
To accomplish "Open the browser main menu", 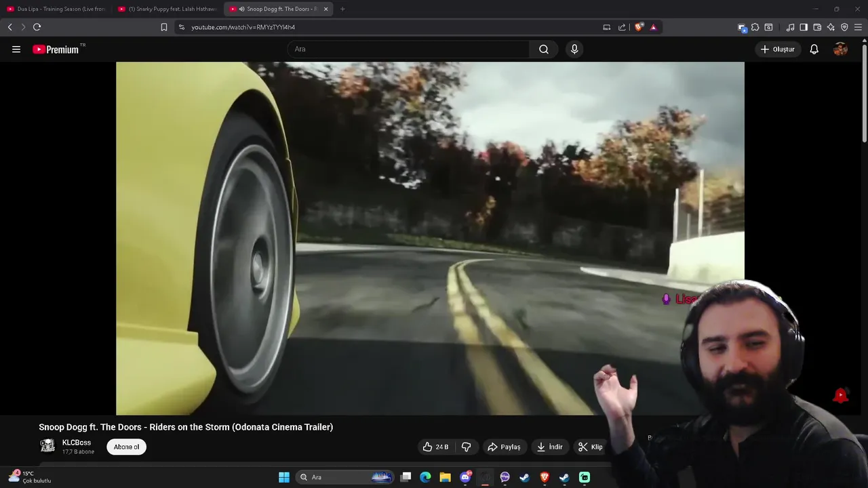I will coord(858,27).
